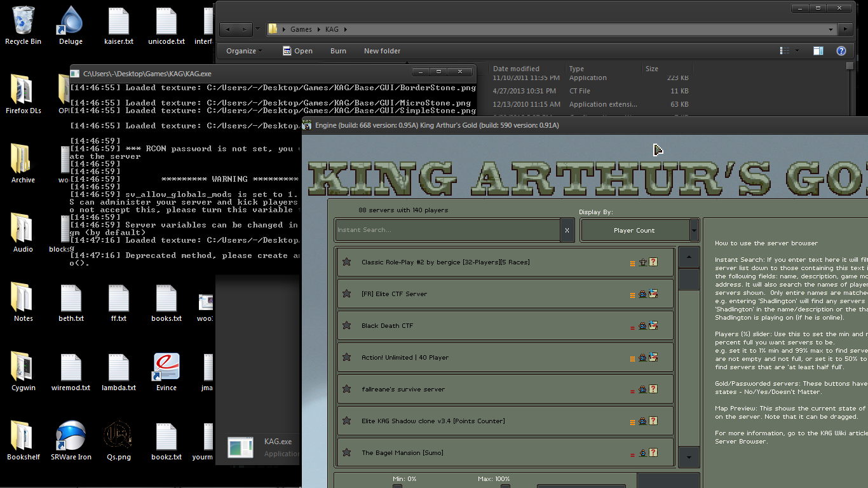The image size is (868, 488).
Task: Select Action! Unlimited | 40 Player entry
Action: (x=505, y=357)
